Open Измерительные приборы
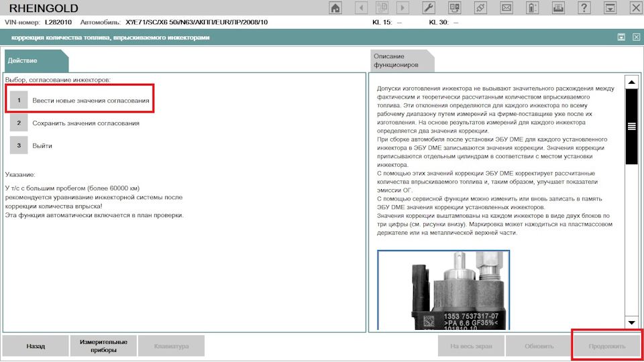This screenshot has height=362, width=644. point(103,346)
